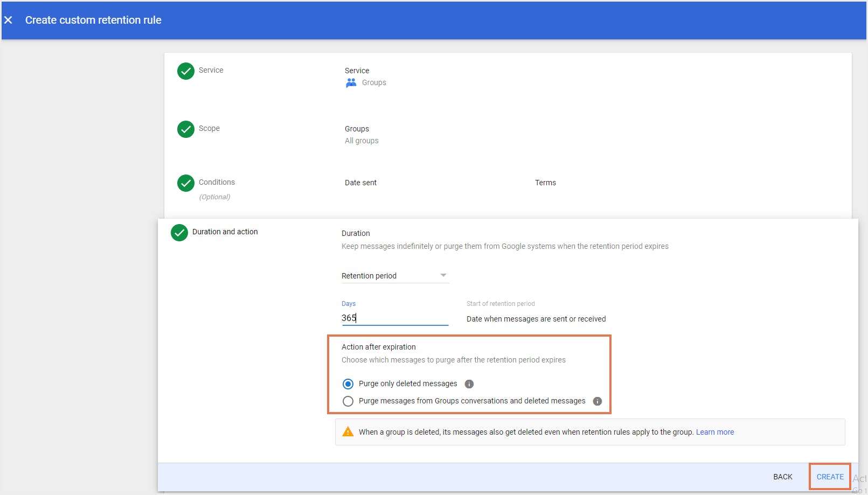Screen dimensions: 868x495
Task: Click the green checkmark next to Scope
Action: pos(186,129)
